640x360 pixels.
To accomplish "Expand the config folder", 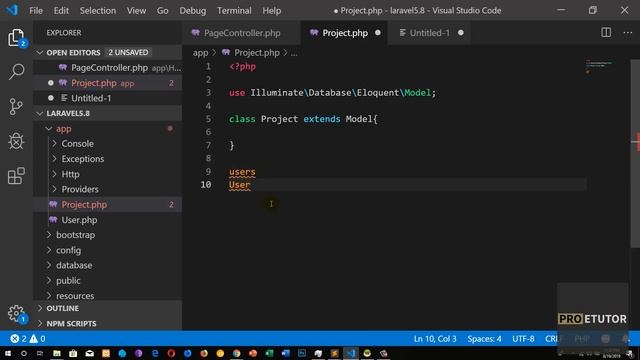I will [x=49, y=250].
